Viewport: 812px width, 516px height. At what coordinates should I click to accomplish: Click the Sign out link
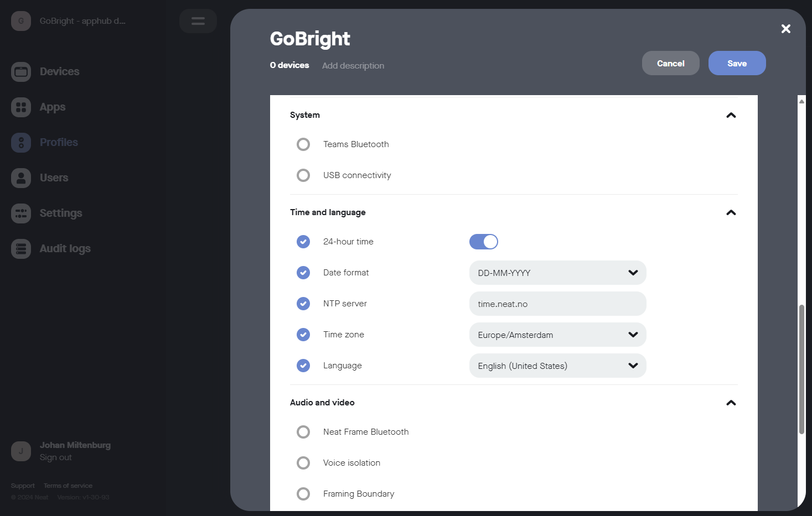click(x=56, y=457)
